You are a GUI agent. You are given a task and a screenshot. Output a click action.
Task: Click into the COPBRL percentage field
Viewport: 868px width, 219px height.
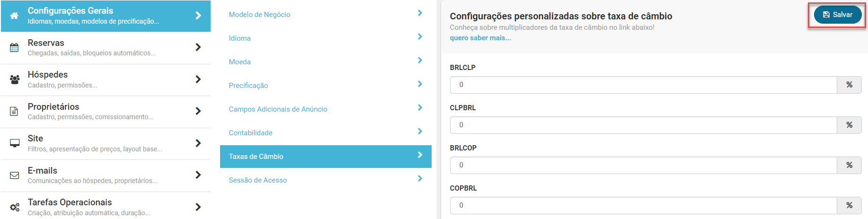coord(643,205)
